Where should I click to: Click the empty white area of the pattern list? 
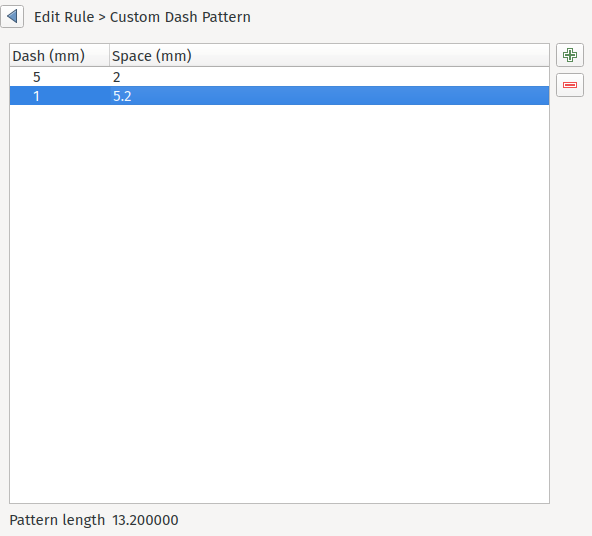pos(279,304)
